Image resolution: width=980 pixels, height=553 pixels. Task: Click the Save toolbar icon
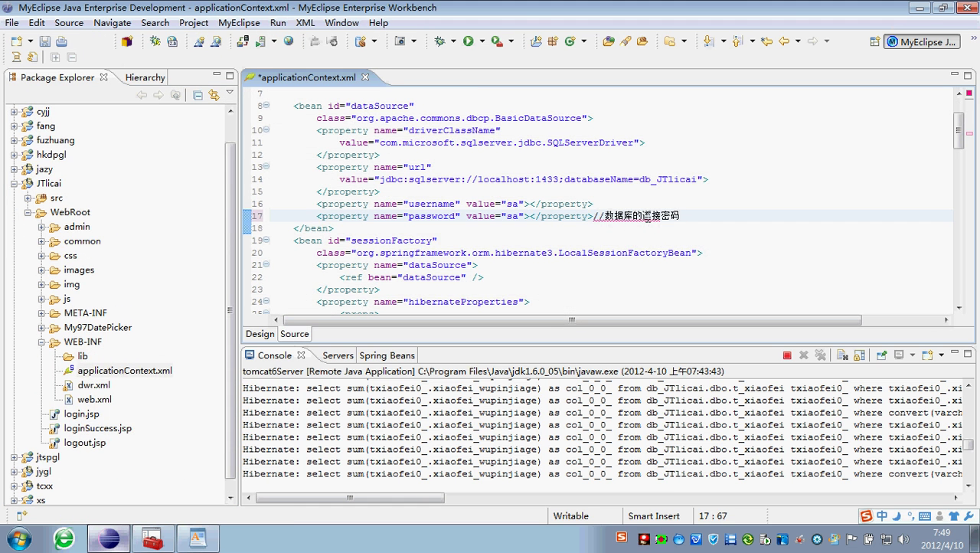click(x=44, y=41)
